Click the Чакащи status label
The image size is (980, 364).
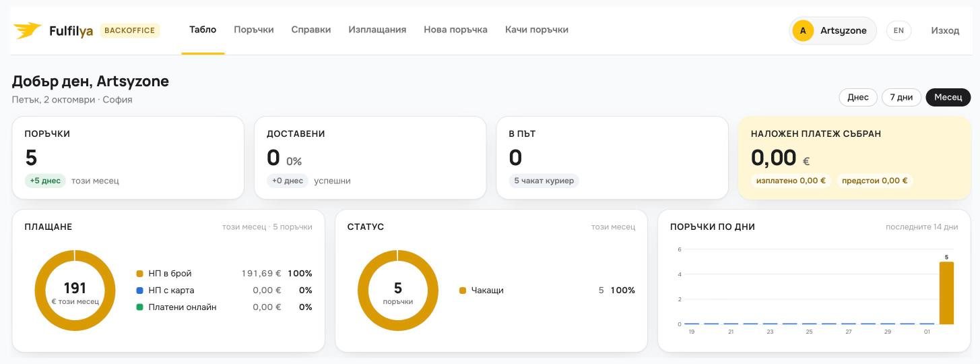[x=488, y=291]
